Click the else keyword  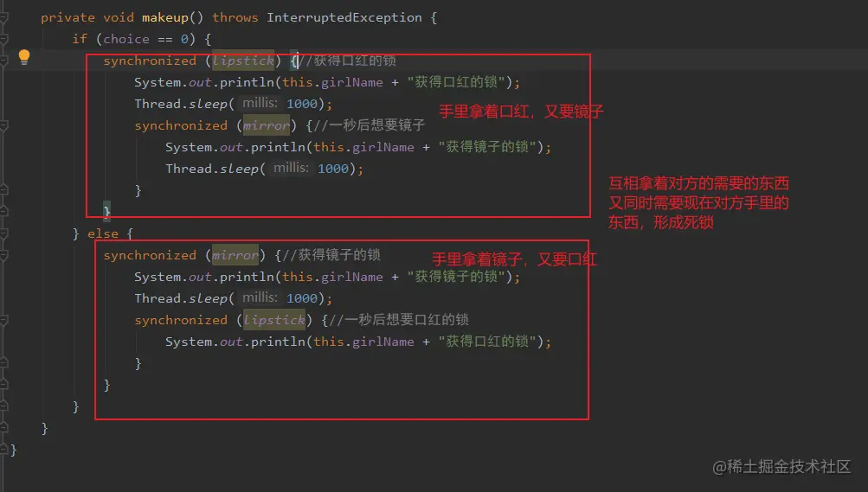pyautogui.click(x=103, y=233)
